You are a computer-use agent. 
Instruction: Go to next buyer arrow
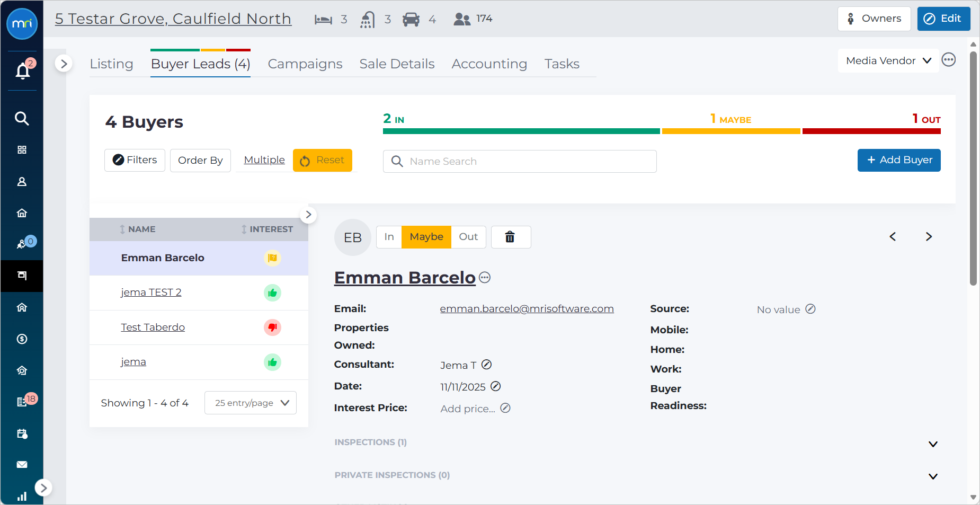929,237
